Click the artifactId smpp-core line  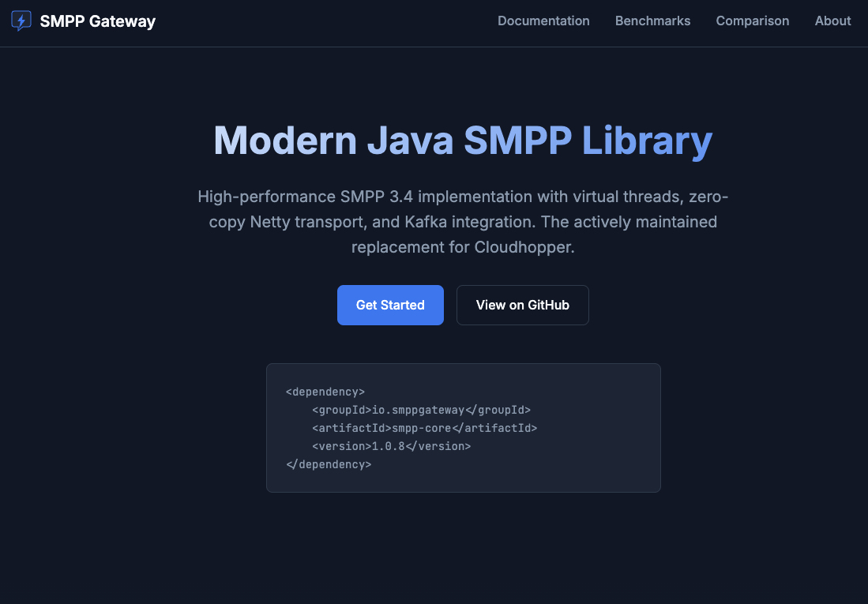pyautogui.click(x=426, y=428)
